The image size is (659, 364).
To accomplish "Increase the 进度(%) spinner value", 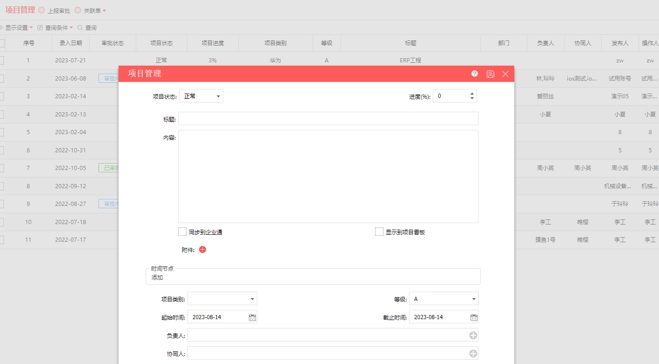I will (x=472, y=94).
